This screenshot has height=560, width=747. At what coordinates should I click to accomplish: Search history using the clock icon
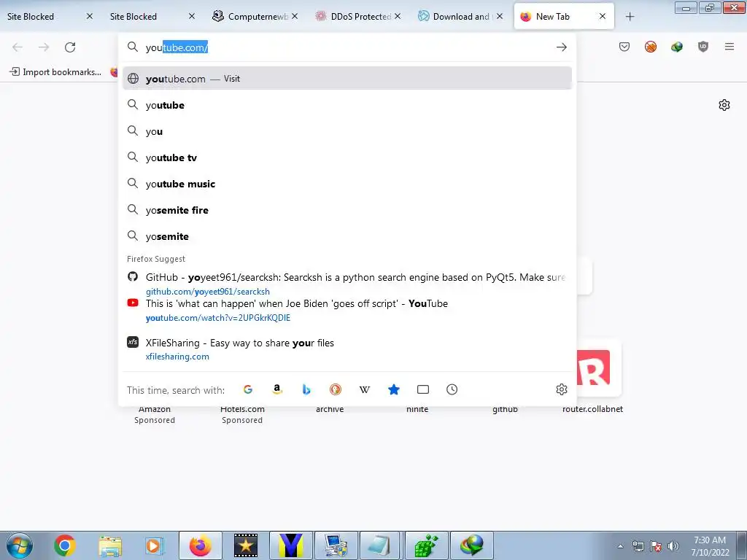pyautogui.click(x=452, y=389)
